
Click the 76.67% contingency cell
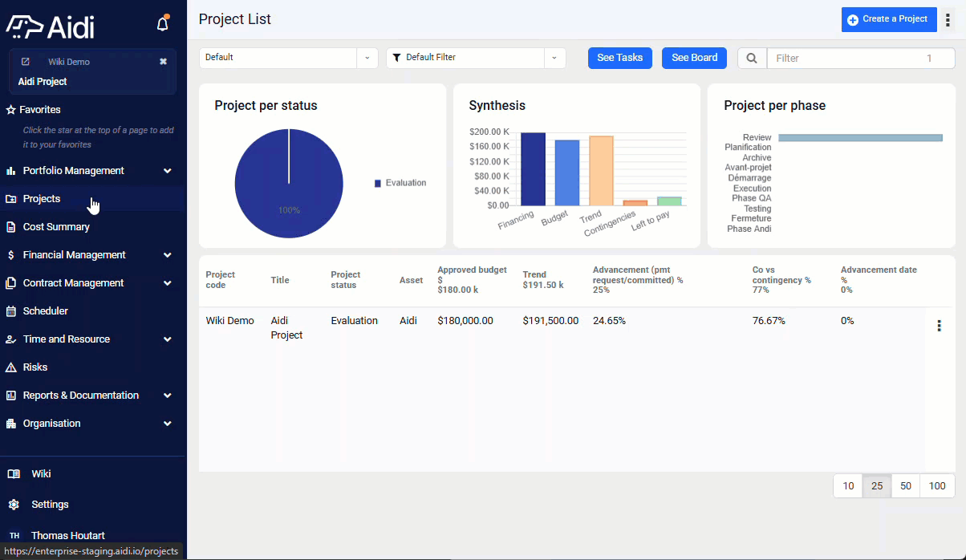click(769, 321)
